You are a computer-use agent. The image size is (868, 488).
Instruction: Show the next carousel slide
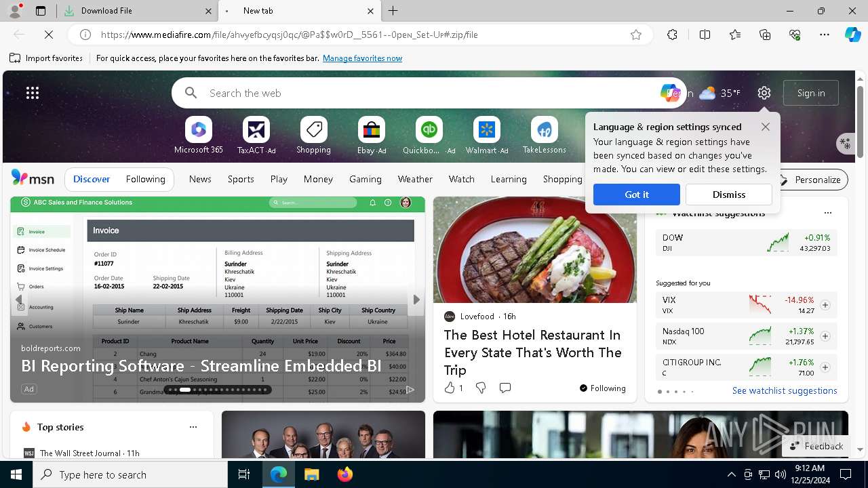[416, 299]
